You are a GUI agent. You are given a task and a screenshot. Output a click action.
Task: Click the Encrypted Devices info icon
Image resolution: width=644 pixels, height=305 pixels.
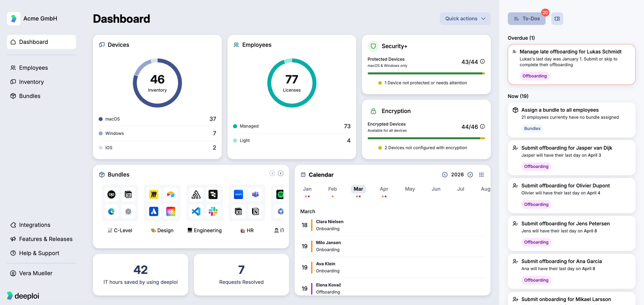click(x=482, y=126)
